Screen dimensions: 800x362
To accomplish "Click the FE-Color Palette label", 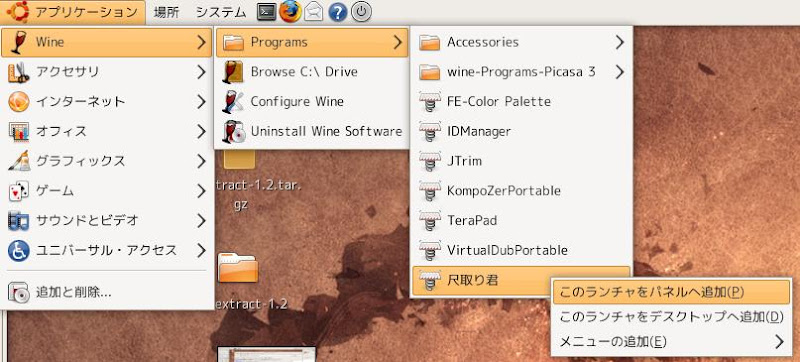I will coord(498,101).
